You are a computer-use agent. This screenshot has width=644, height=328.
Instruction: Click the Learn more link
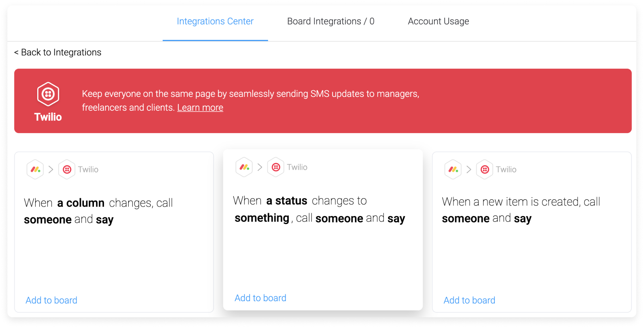tap(200, 107)
